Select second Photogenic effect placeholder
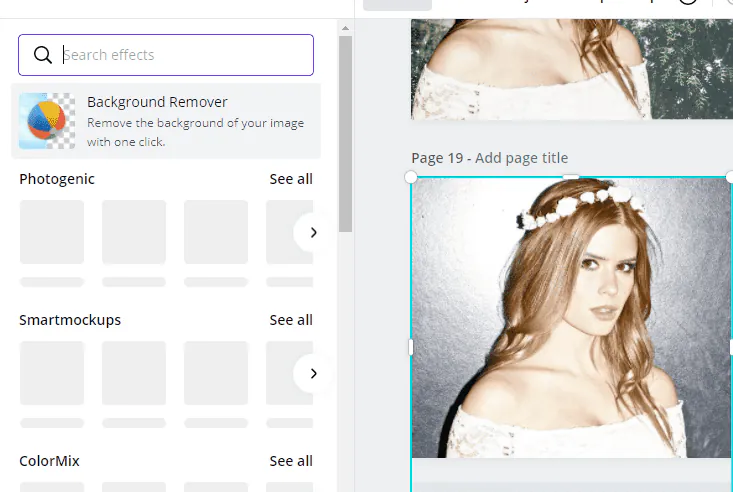This screenshot has width=733, height=492. coord(134,232)
